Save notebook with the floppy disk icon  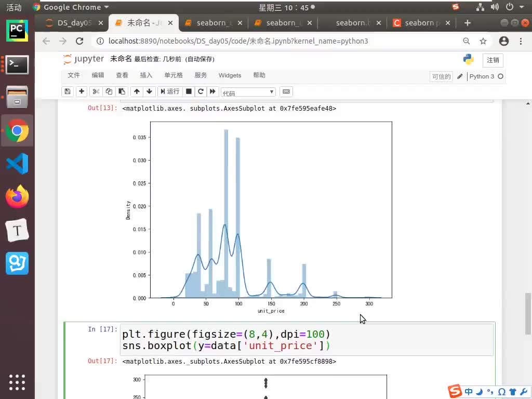tap(68, 91)
